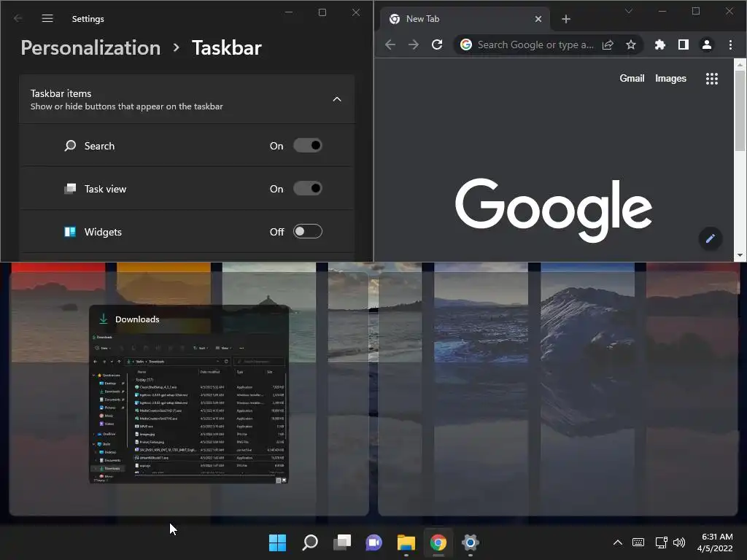Click scrollbar down arrow in Chrome
This screenshot has height=560, width=747.
click(740, 255)
